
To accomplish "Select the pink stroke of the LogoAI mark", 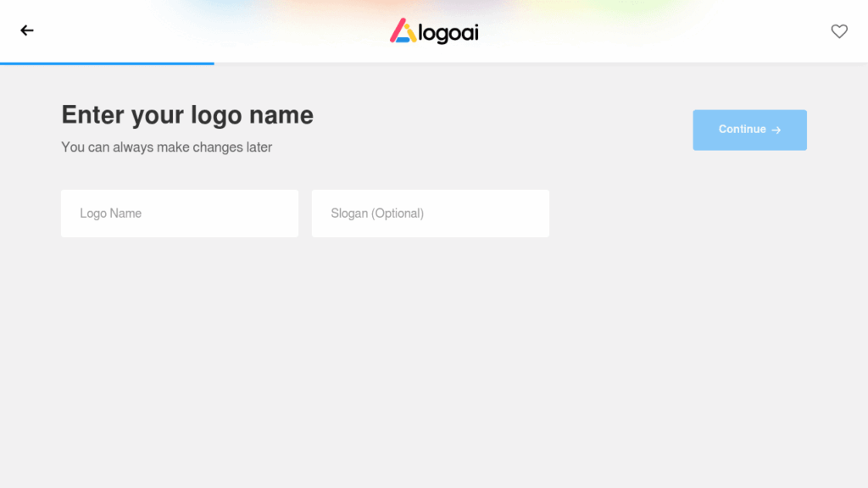I will pos(398,30).
